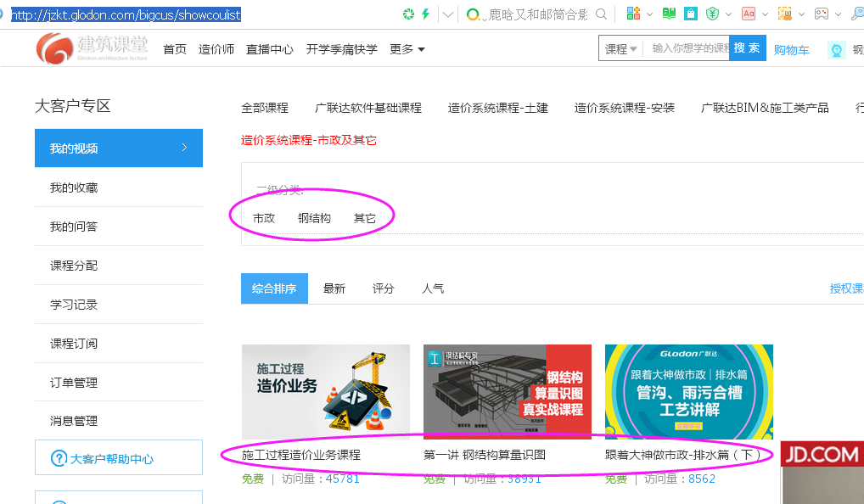864x504 pixels.
Task: Open 开学季痛快学 navigation link
Action: (342, 49)
